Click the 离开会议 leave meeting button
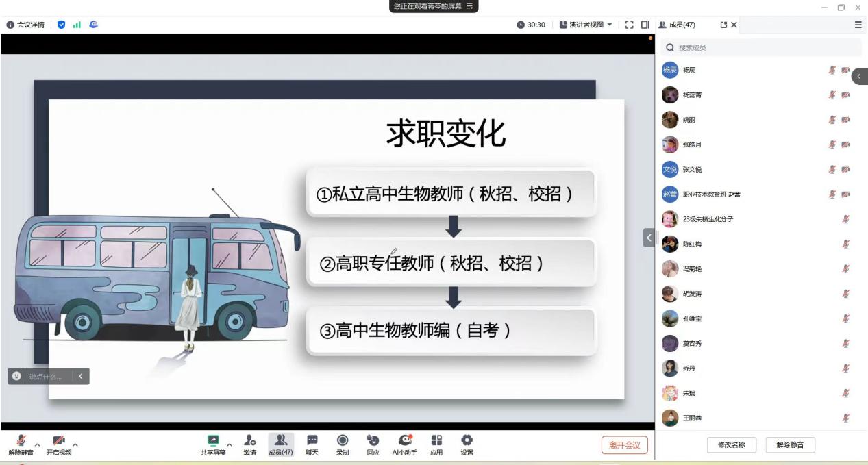This screenshot has width=868, height=465. pos(624,445)
